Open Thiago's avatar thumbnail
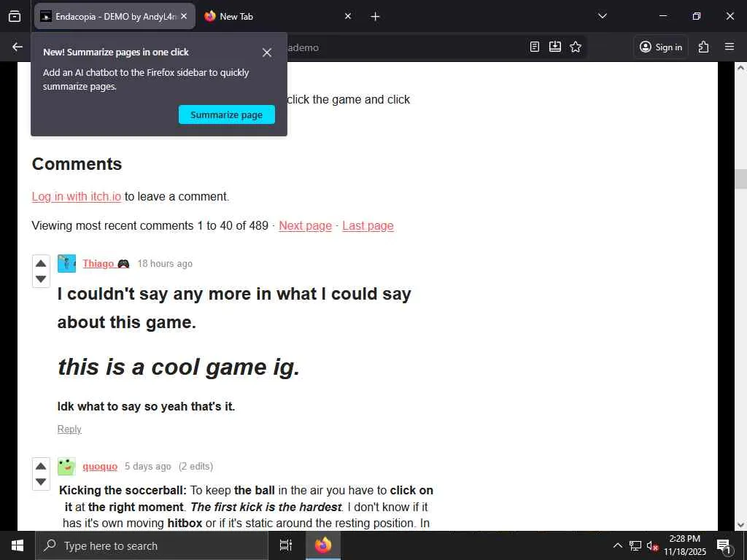This screenshot has height=560, width=747. [66, 263]
